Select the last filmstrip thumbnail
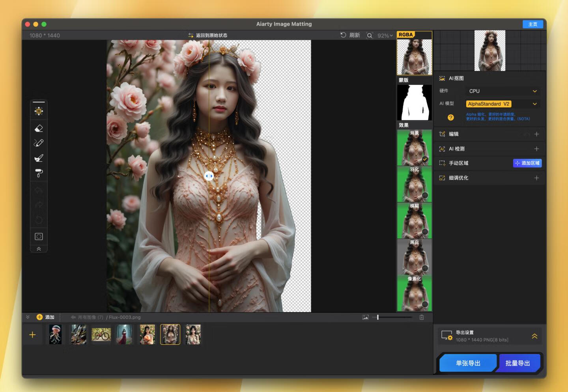 click(193, 334)
